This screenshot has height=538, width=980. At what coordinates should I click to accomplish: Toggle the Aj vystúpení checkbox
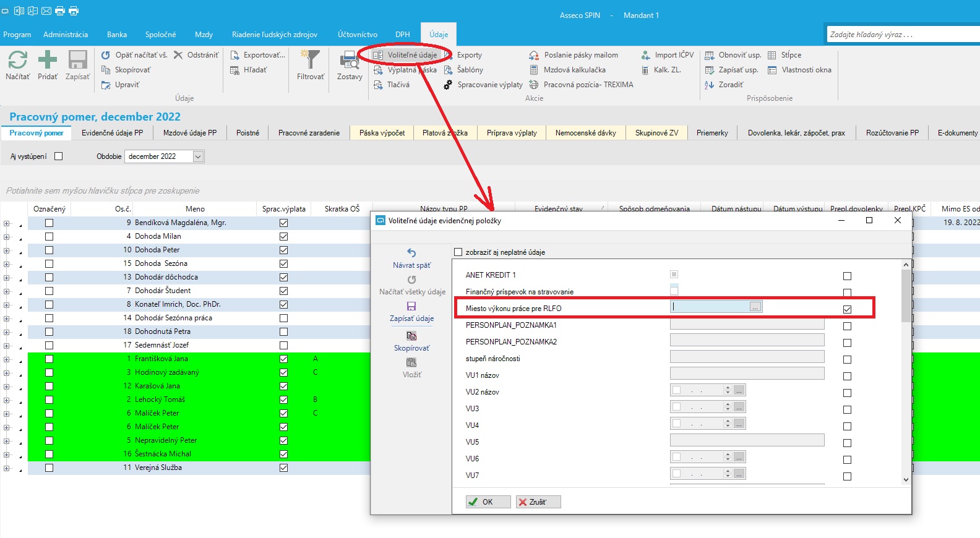tap(59, 156)
